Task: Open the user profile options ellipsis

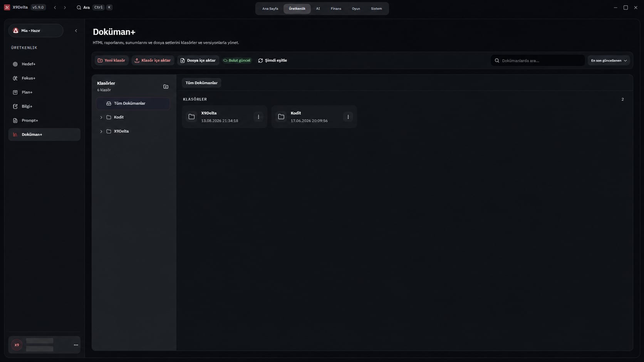Action: click(x=76, y=345)
